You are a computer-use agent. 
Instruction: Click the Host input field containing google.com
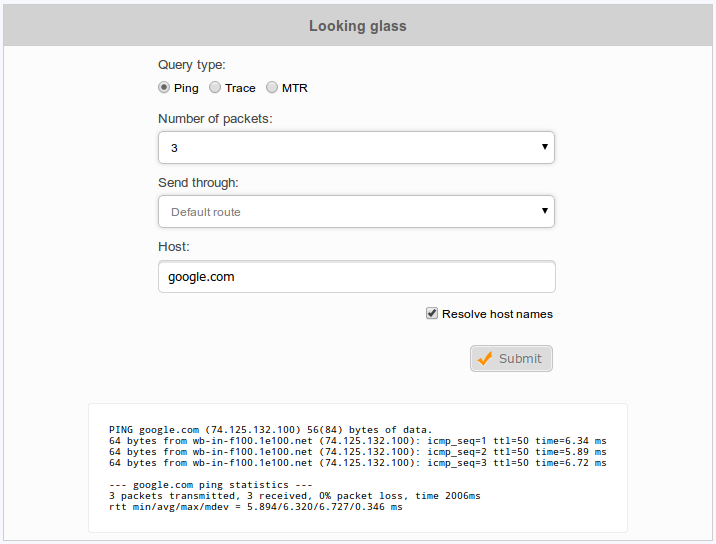pos(357,276)
